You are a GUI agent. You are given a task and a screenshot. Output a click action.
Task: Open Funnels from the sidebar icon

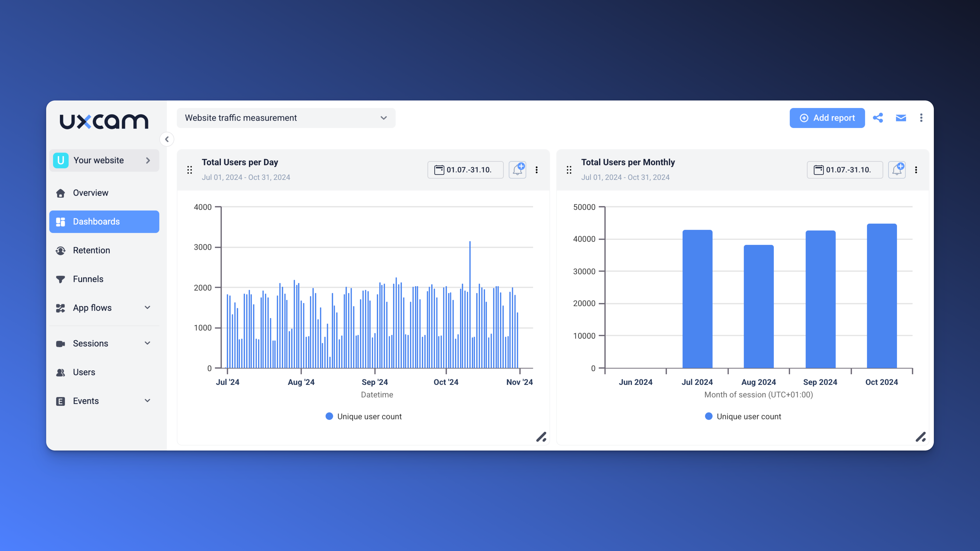pyautogui.click(x=61, y=279)
